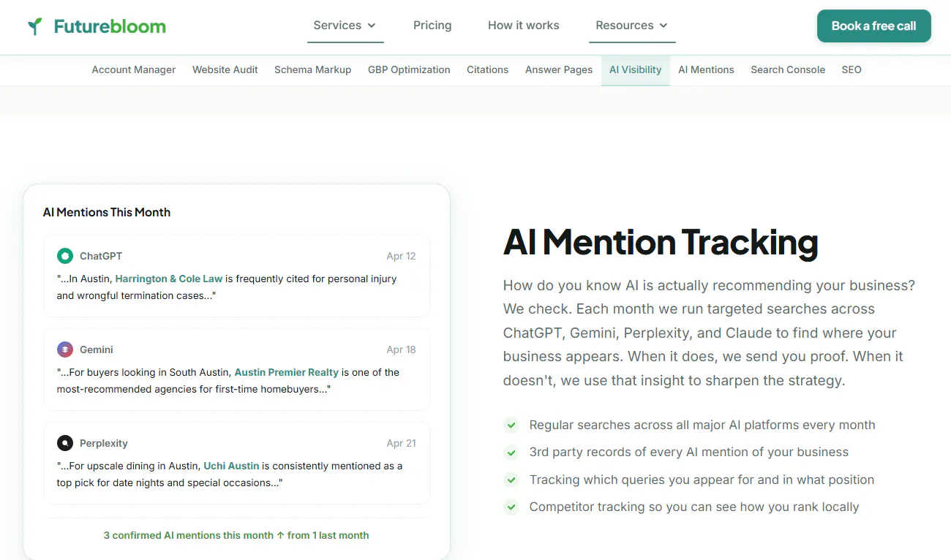
Task: Click the ChatGPT icon in mentions card
Action: [x=65, y=256]
